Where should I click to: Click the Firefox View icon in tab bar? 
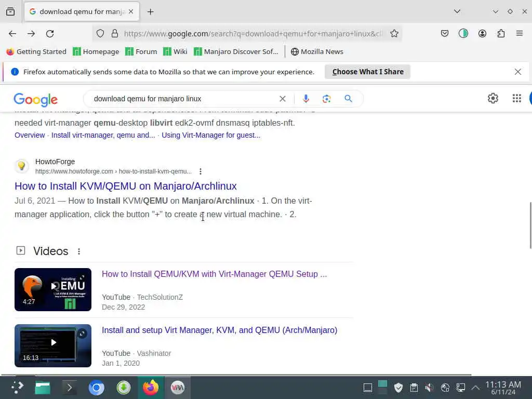[10, 11]
